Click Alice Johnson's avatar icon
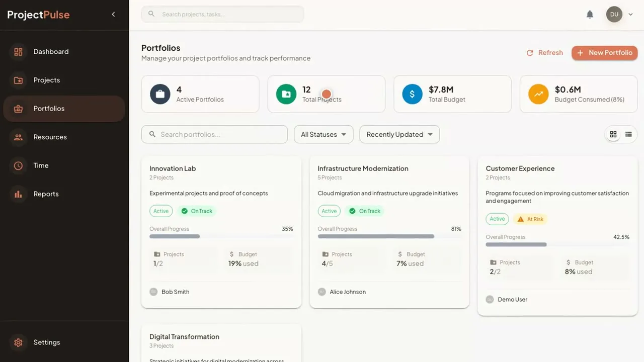The image size is (644, 362). coord(322,292)
